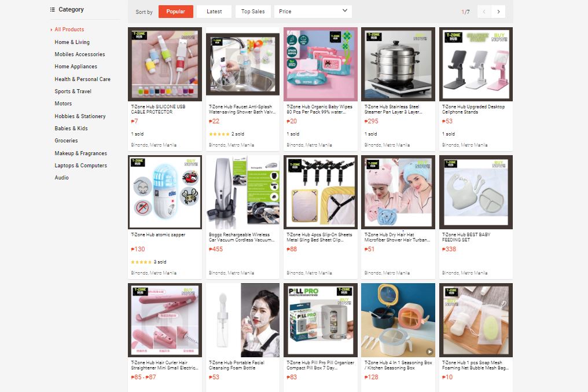Click the next page arrow icon

click(498, 12)
